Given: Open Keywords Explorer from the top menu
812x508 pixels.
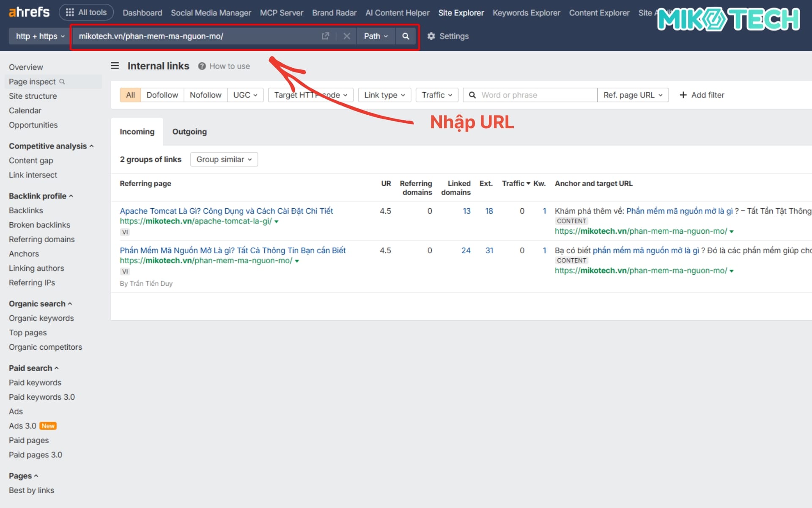Looking at the screenshot, I should 526,13.
